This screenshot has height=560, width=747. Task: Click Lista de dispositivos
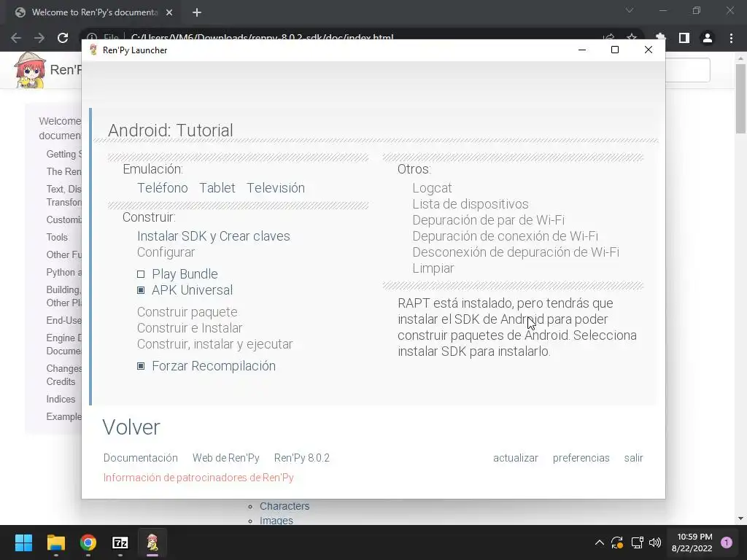(x=471, y=204)
